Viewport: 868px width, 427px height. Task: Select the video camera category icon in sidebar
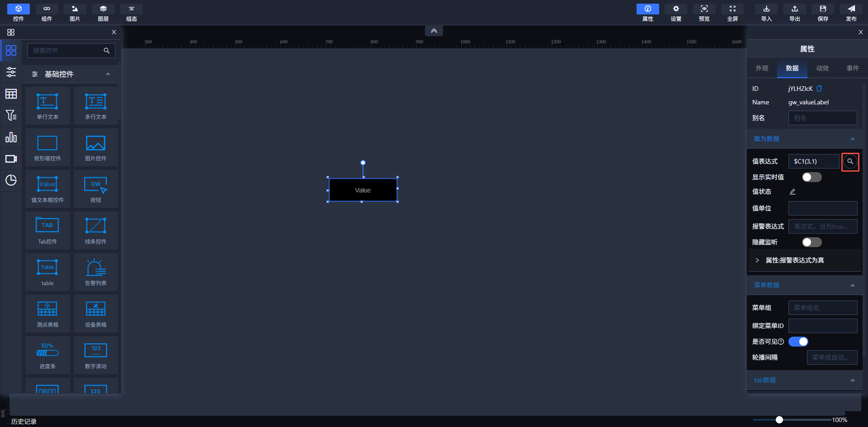coord(11,159)
